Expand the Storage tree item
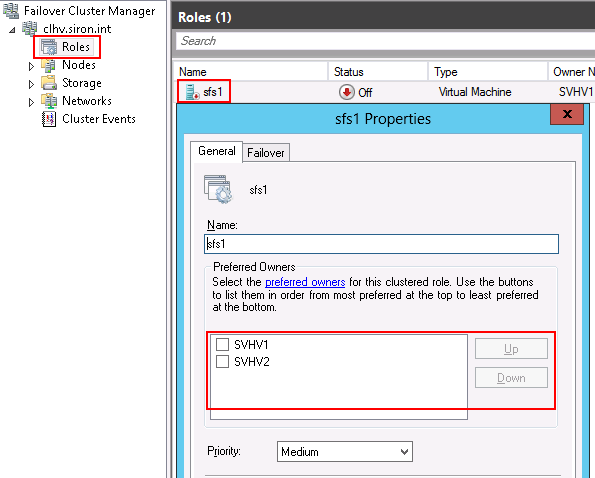Image resolution: width=595 pixels, height=478 pixels. click(x=31, y=84)
